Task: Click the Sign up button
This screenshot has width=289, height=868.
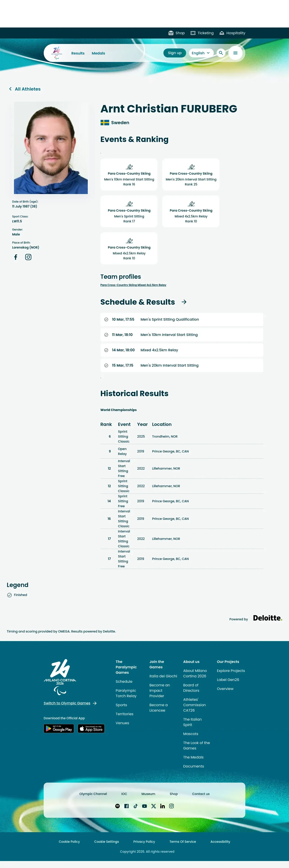Action: pyautogui.click(x=175, y=53)
